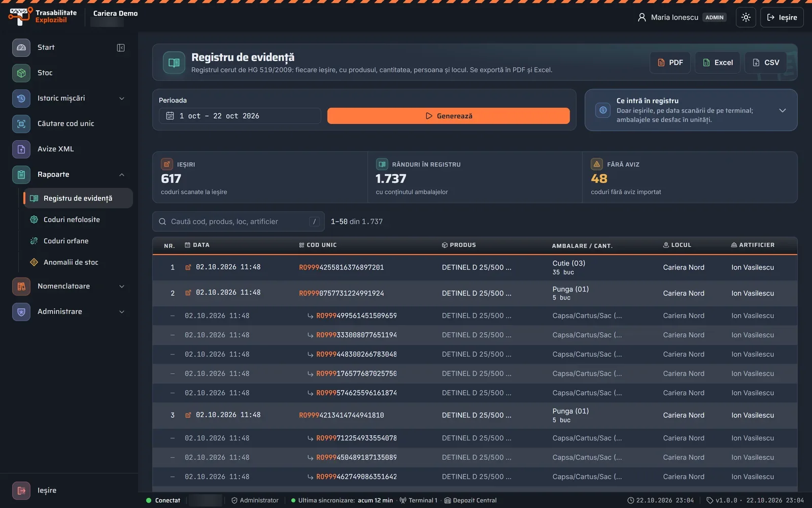Click the Istoric mișcări clock icon
The image size is (812, 508).
pyautogui.click(x=21, y=98)
